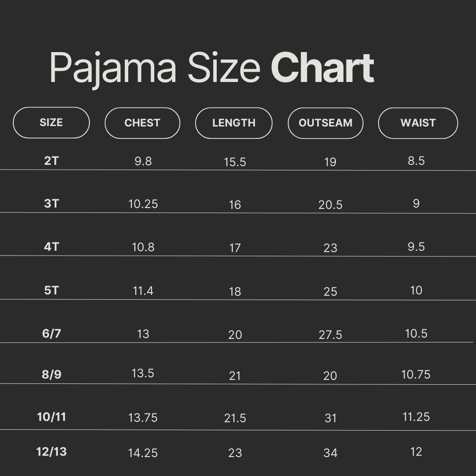This screenshot has width=476, height=476.
Task: Select the 10/11 size row label
Action: point(52,417)
